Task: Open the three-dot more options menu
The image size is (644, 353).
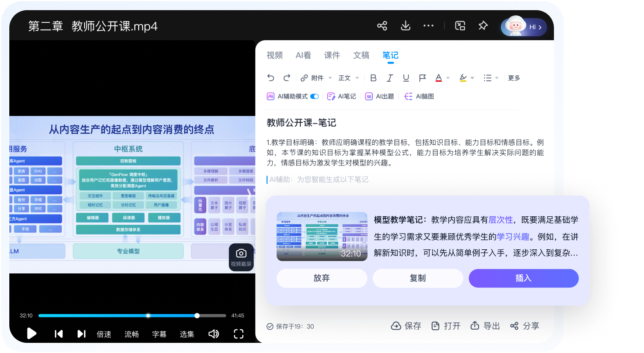Action: pos(428,26)
